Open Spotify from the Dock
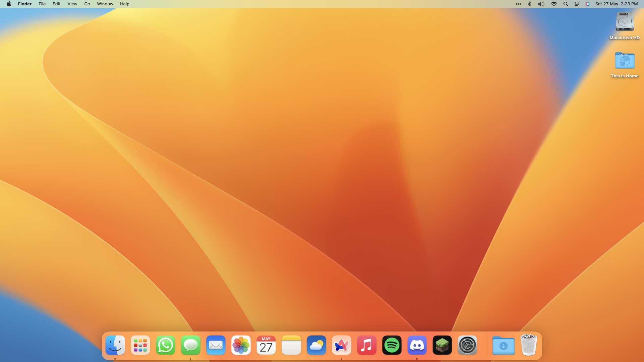This screenshot has width=644, height=362. coord(392,345)
